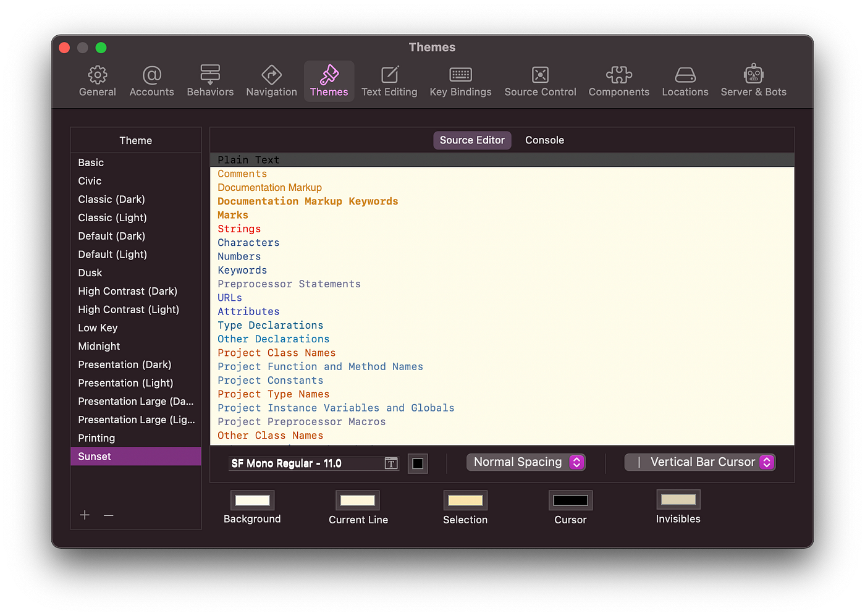
Task: Remove the selected theme with the minus button
Action: pyautogui.click(x=109, y=515)
